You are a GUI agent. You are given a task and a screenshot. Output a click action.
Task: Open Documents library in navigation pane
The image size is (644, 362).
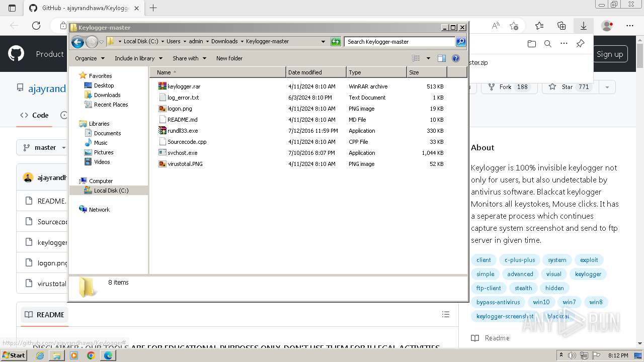pyautogui.click(x=107, y=133)
